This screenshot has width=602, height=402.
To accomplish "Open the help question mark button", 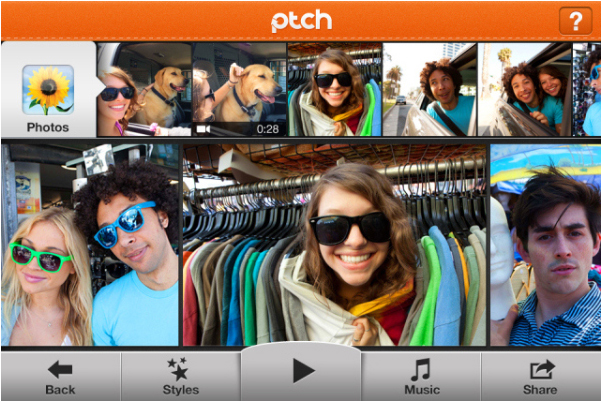I will coord(574,20).
